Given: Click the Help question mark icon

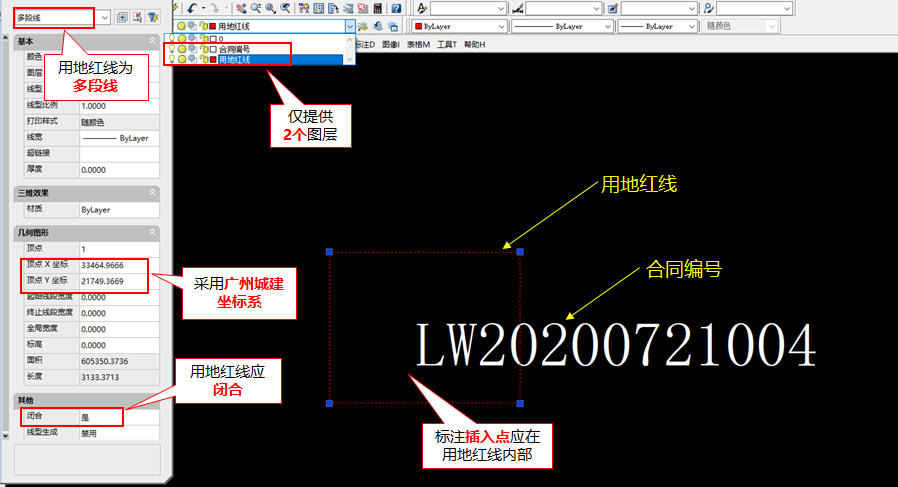Looking at the screenshot, I should (396, 8).
